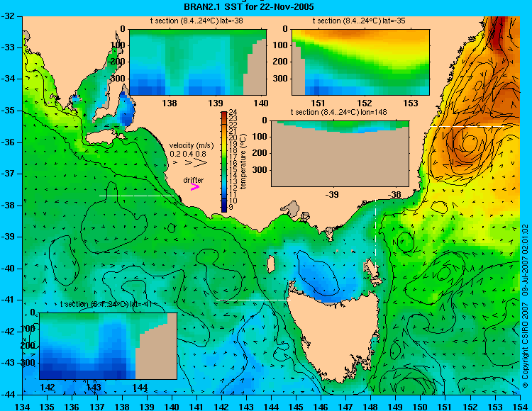
Task: Open the lat=-35 temperature section inset plot
Action: pyautogui.click(x=360, y=62)
